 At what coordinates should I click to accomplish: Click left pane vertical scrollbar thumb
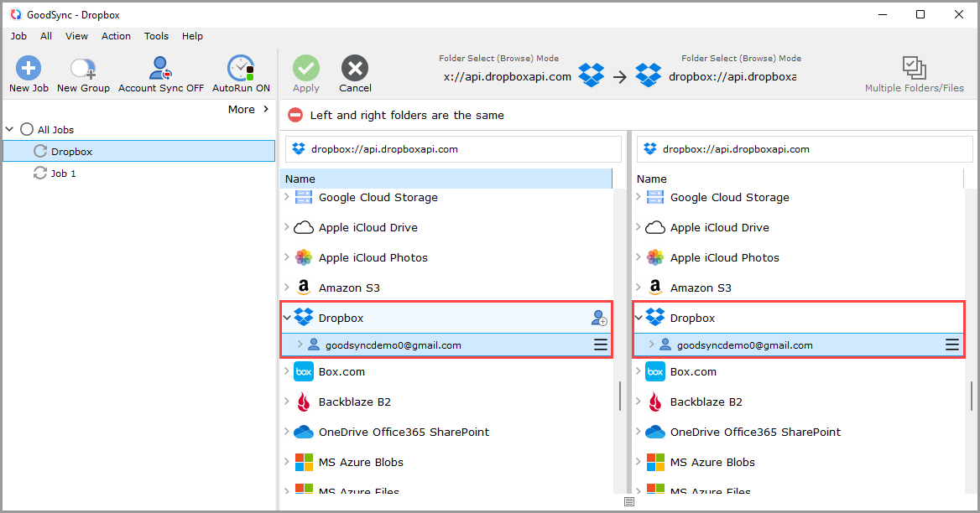click(619, 396)
